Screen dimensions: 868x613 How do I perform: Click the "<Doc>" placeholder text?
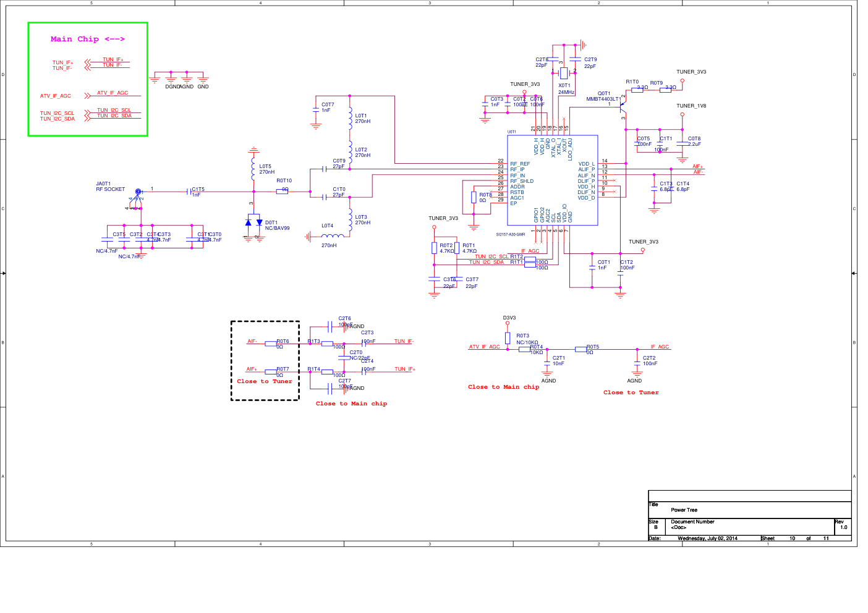click(678, 527)
